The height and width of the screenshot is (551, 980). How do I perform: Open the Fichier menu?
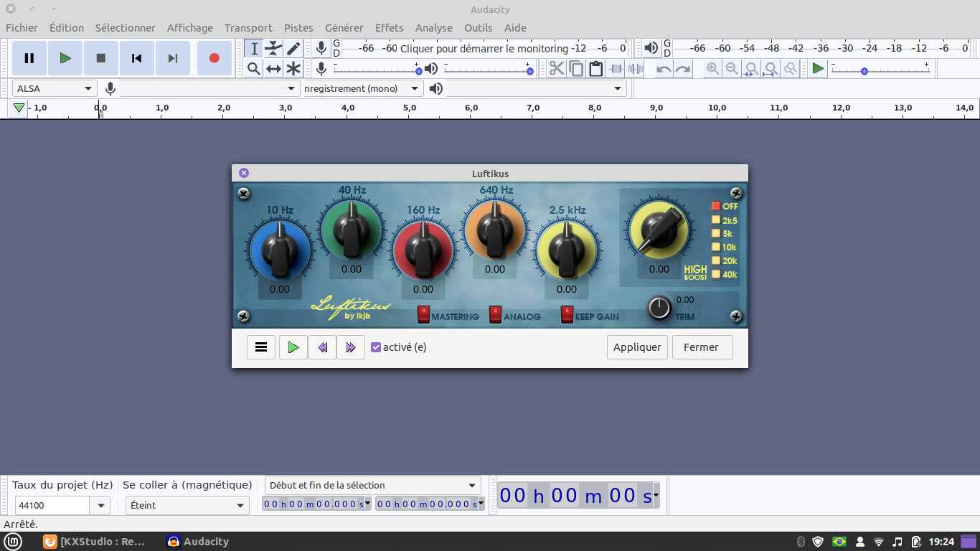click(x=22, y=28)
